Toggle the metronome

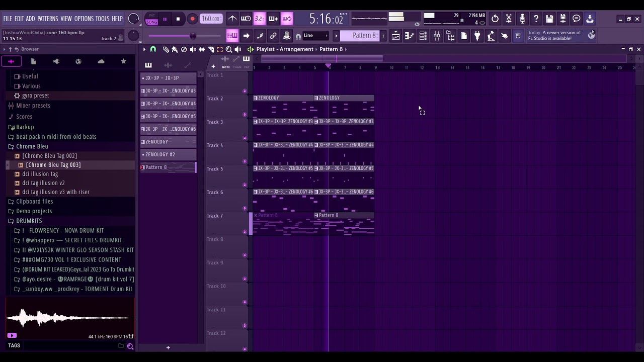pyautogui.click(x=232, y=19)
